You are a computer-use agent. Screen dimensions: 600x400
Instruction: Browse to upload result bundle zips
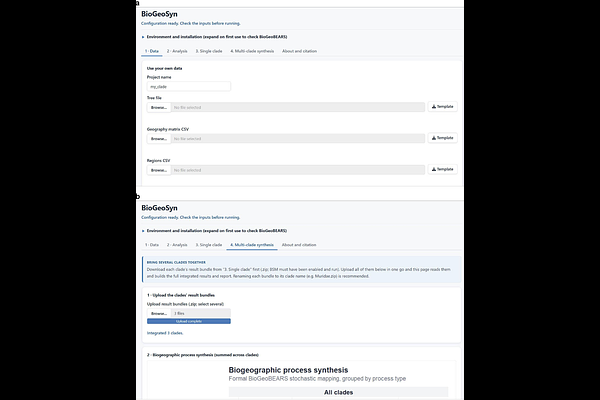coord(159,313)
